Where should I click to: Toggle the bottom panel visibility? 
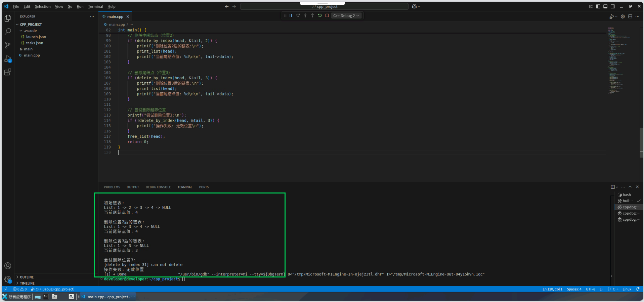pyautogui.click(x=605, y=6)
